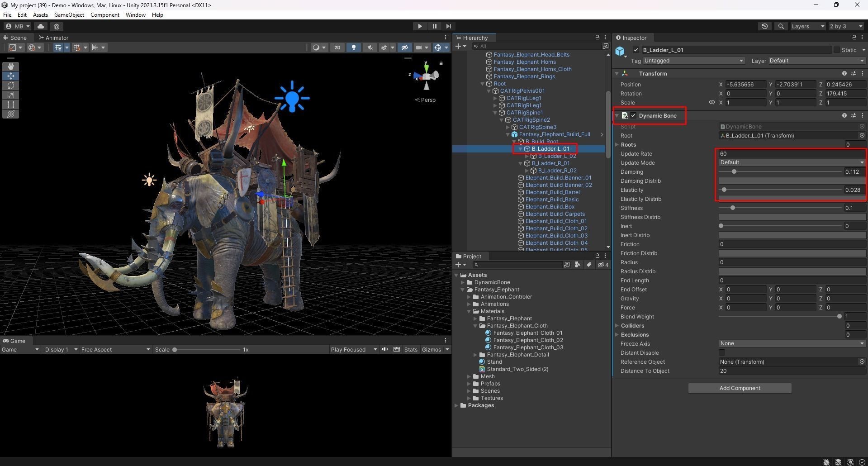
Task: Open the Assets menu
Action: click(40, 15)
